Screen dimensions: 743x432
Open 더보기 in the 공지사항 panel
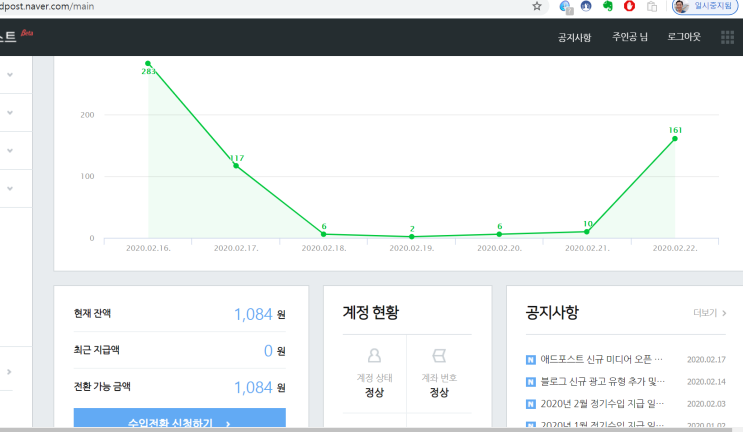coord(709,313)
